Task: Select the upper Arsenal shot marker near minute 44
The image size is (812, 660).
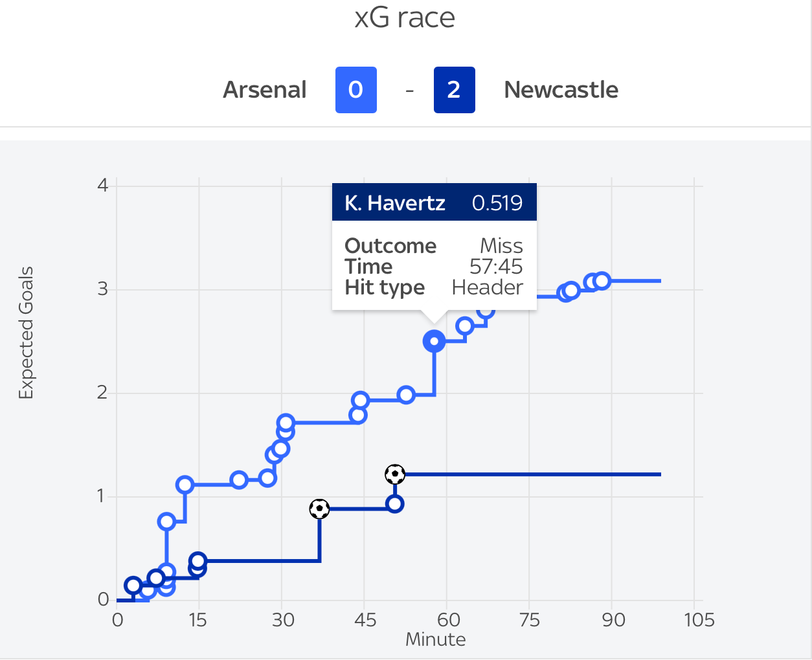Action: (361, 401)
